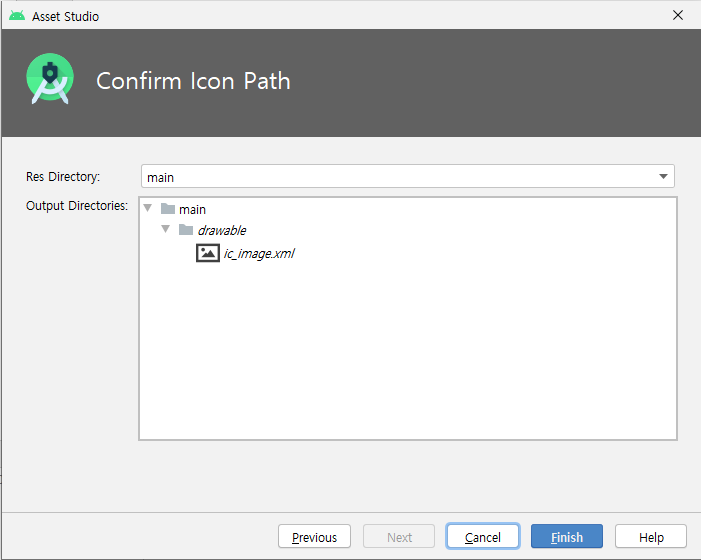
Task: Cancel the Asset Studio dialog
Action: (x=482, y=536)
